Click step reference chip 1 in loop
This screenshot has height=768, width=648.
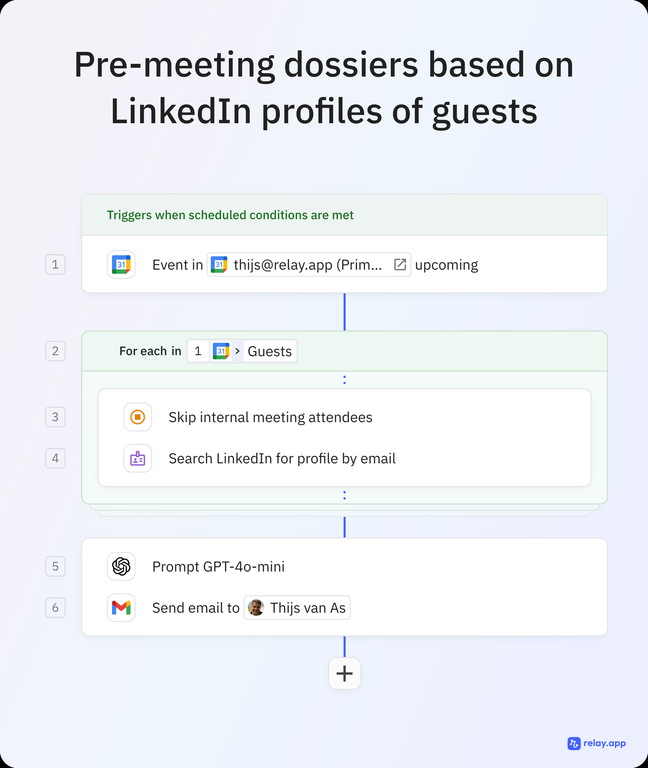coord(198,351)
